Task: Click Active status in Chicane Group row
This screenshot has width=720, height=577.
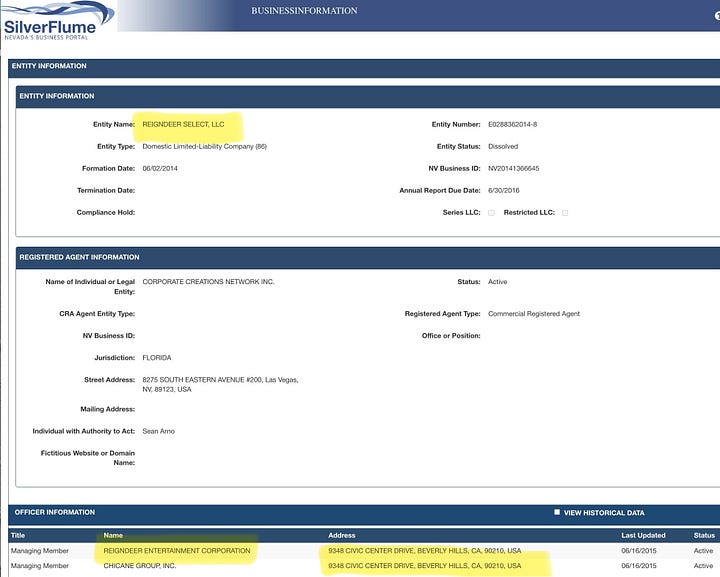Action: tap(703, 566)
